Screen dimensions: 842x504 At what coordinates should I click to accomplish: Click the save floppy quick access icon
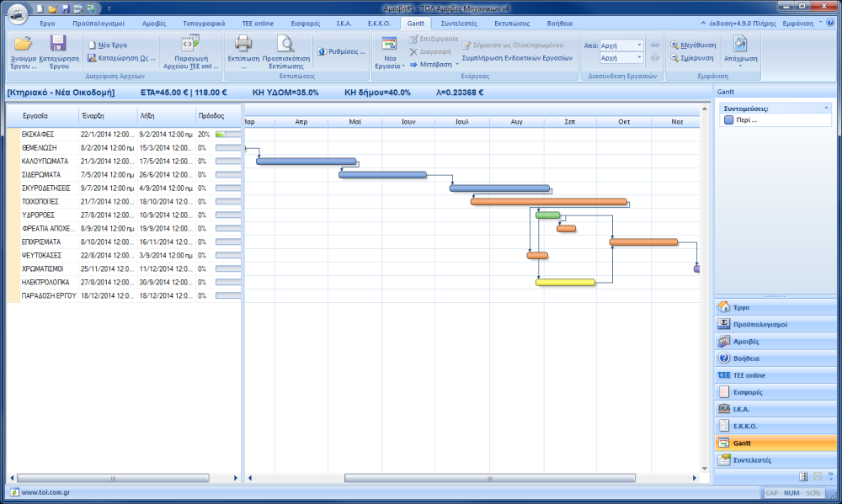[x=66, y=8]
